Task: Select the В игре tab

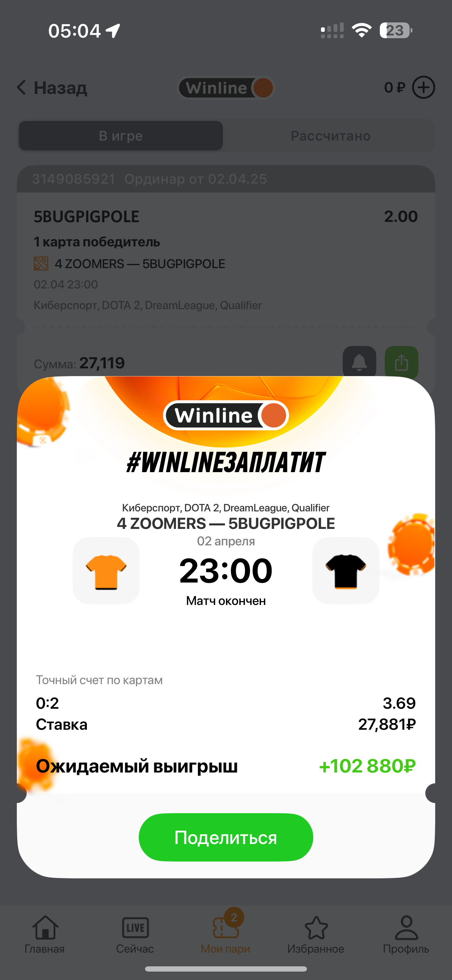Action: [121, 136]
